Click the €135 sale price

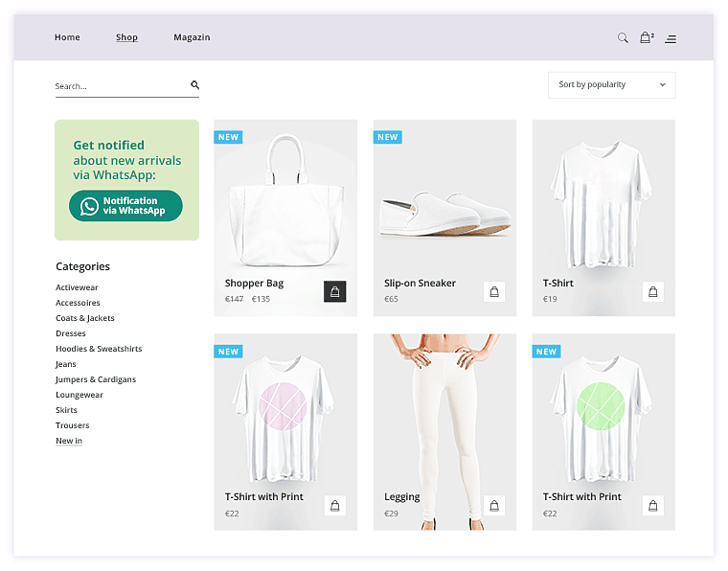click(261, 300)
